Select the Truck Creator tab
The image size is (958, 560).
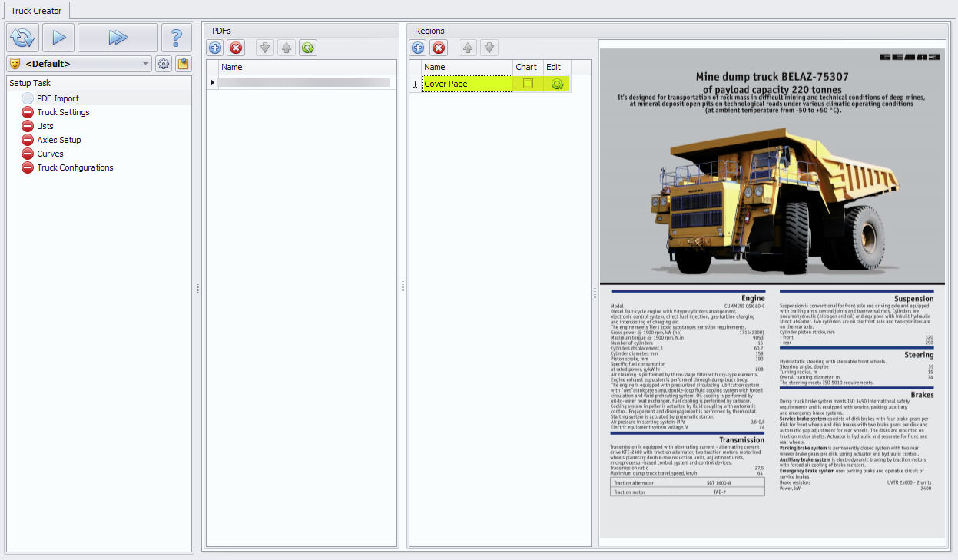(36, 11)
